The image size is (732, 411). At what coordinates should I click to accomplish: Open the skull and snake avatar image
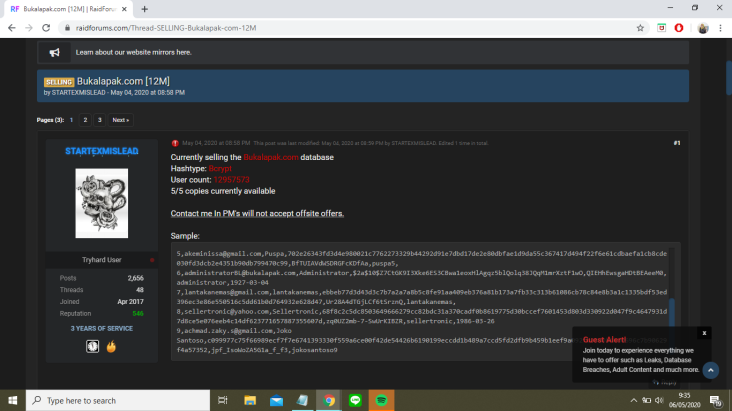[102, 203]
